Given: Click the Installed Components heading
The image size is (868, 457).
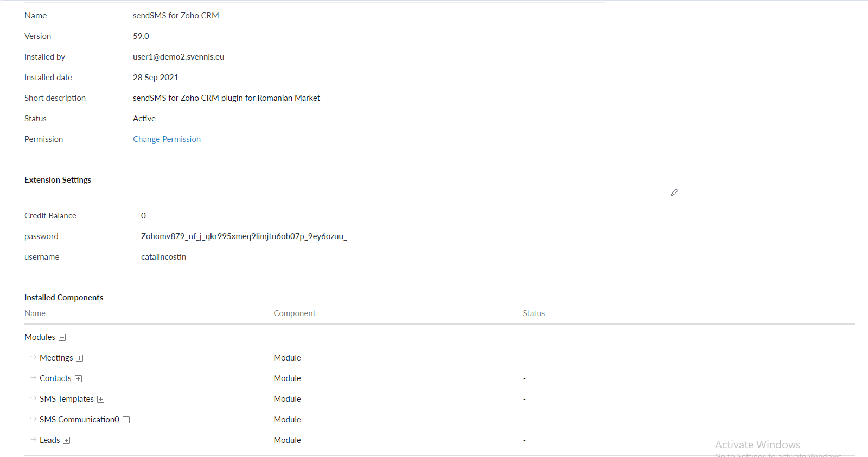Looking at the screenshot, I should click(63, 298).
